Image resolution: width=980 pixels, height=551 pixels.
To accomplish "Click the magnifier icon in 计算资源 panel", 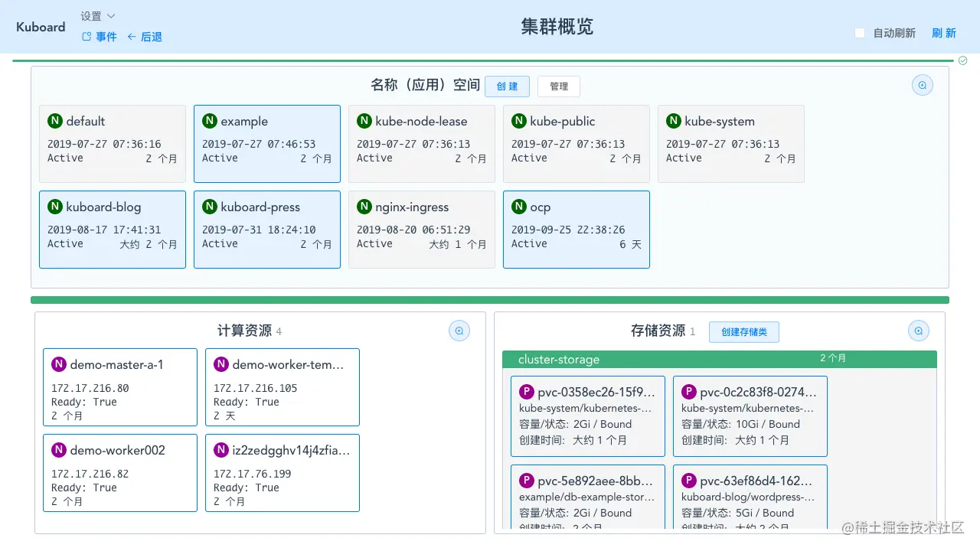I will click(459, 330).
